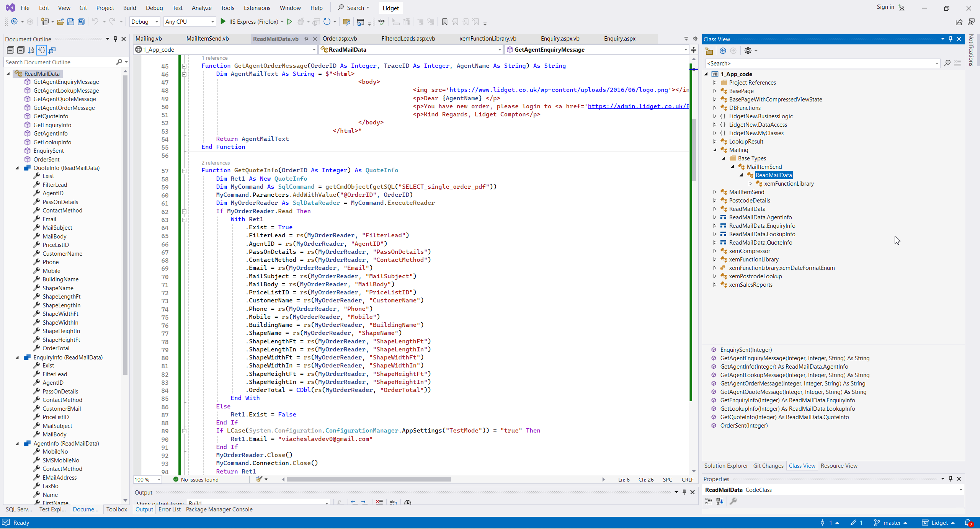
Task: Open the Analyze menu
Action: 201,8
